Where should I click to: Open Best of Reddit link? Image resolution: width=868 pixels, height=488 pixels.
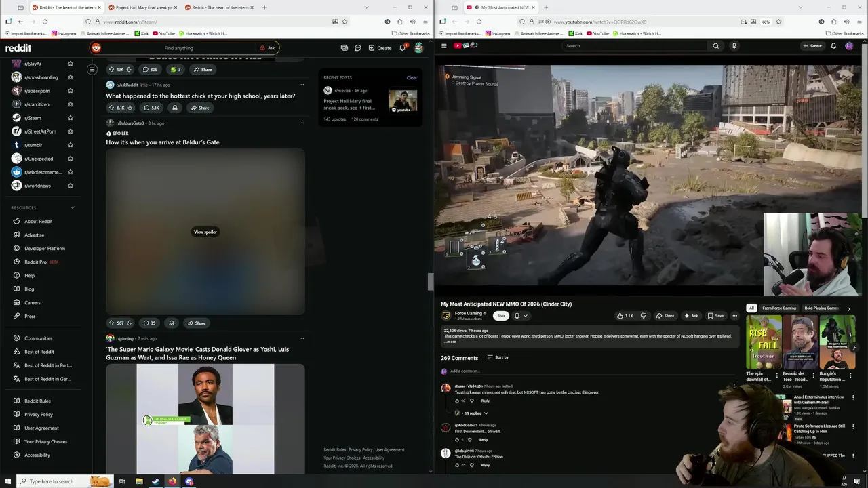[x=39, y=352]
